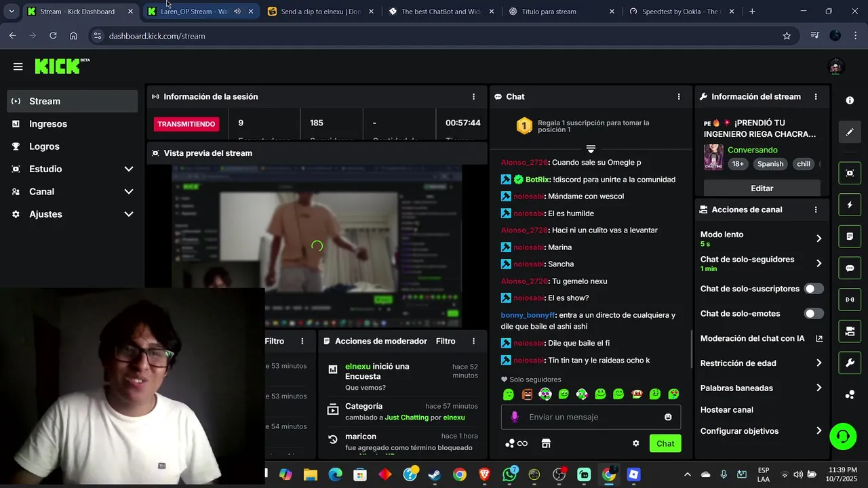Viewport: 868px width, 488px height.
Task: Click the broadcast signal icon in right sidebar
Action: click(850, 300)
